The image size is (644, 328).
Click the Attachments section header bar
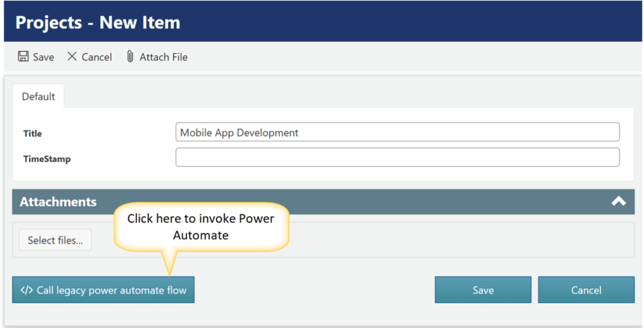click(314, 202)
